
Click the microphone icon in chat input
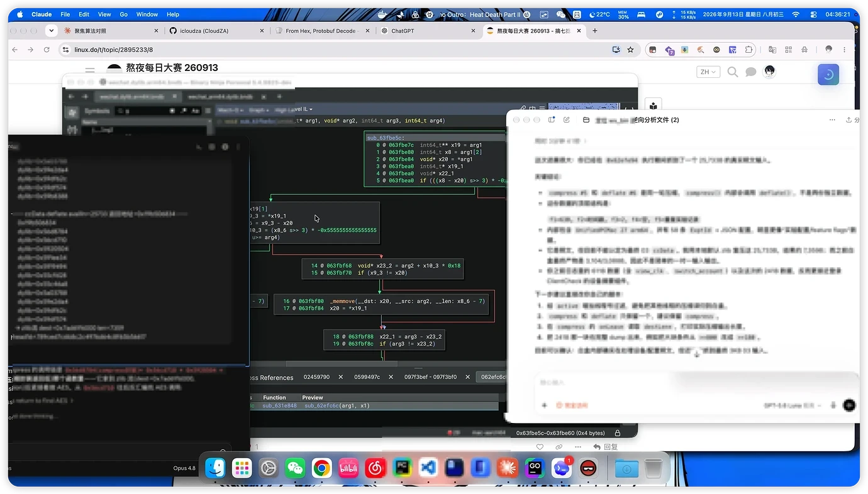(x=833, y=406)
